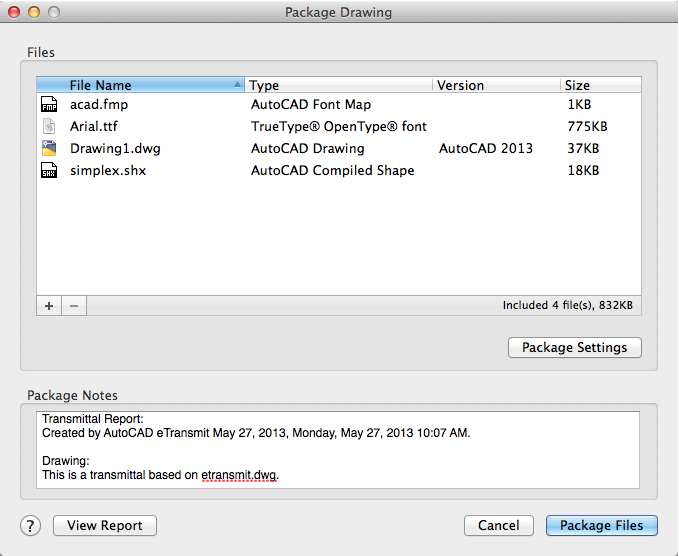Close the Package Drawing window with red button
679x556 pixels.
click(15, 13)
